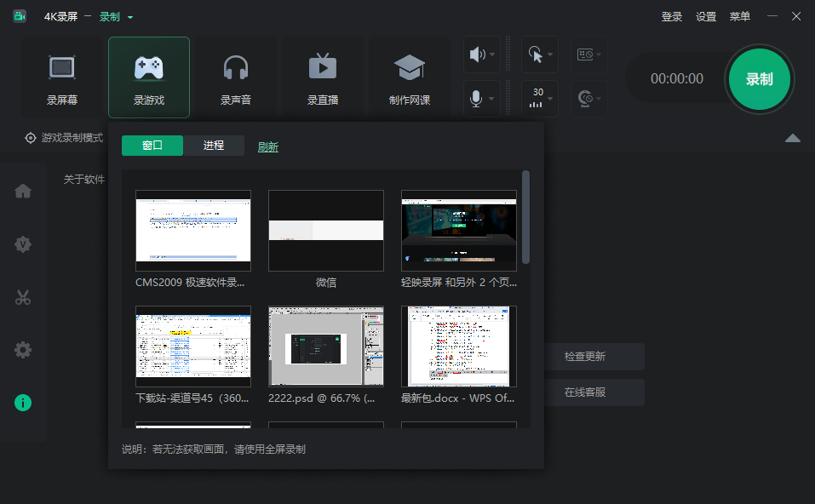This screenshot has width=815, height=504.
Task: Open the video editing scissors icon in sidebar
Action: coord(23,296)
